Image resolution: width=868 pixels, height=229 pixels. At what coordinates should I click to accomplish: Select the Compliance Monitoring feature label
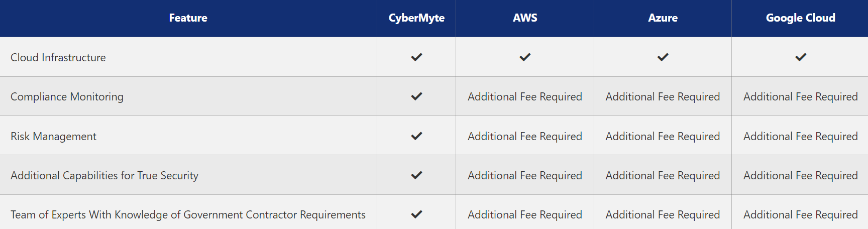(x=67, y=97)
